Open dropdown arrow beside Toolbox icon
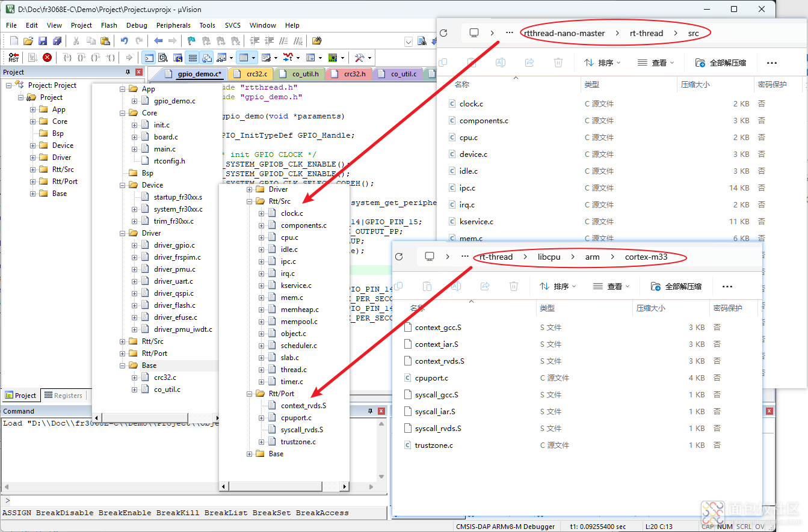The width and height of the screenshot is (808, 532). pos(369,58)
